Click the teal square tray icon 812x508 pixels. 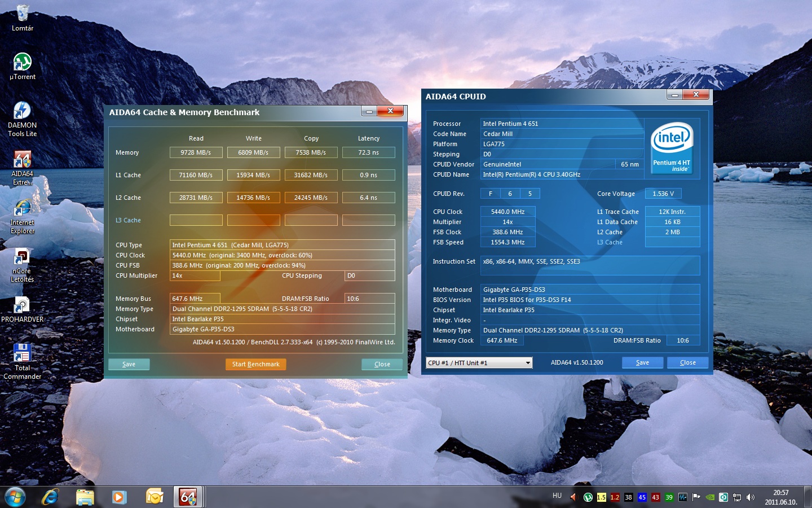tap(723, 497)
